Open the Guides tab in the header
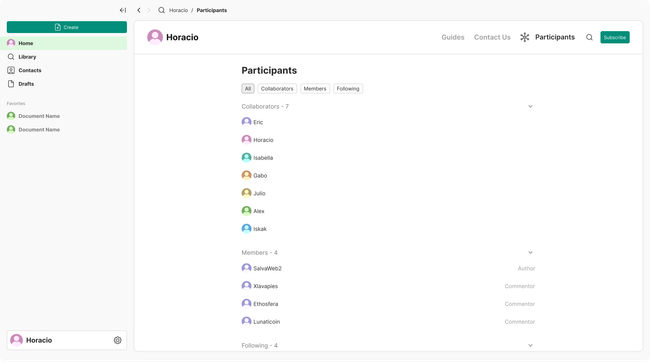Screen dimensions: 650x362 453,37
